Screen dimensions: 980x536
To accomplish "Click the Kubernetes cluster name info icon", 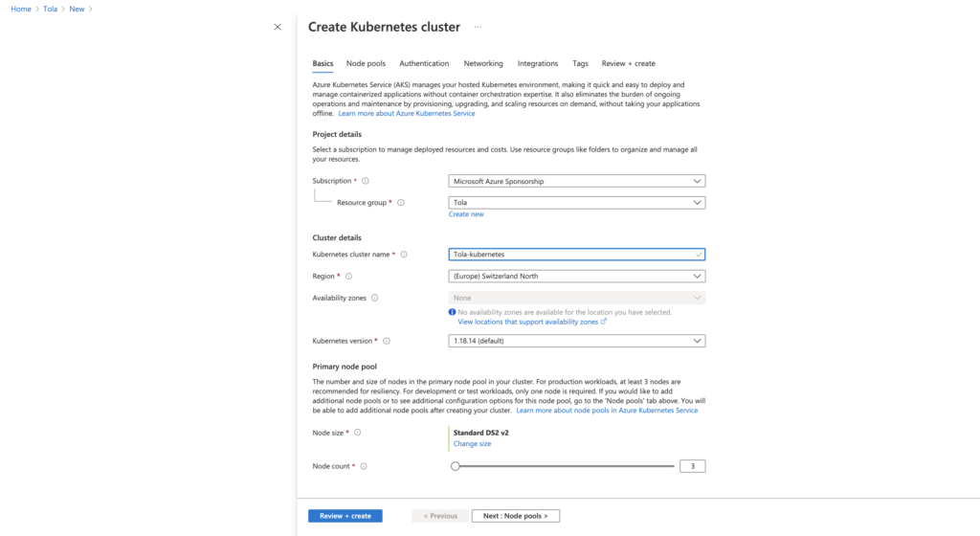I will click(404, 255).
